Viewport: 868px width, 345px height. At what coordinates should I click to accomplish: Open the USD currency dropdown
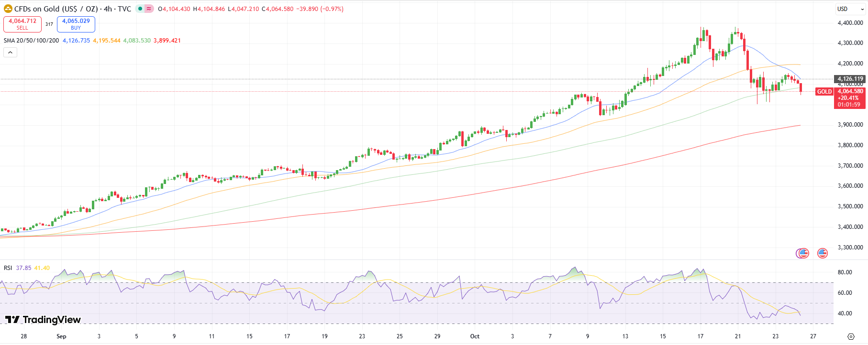coord(850,9)
